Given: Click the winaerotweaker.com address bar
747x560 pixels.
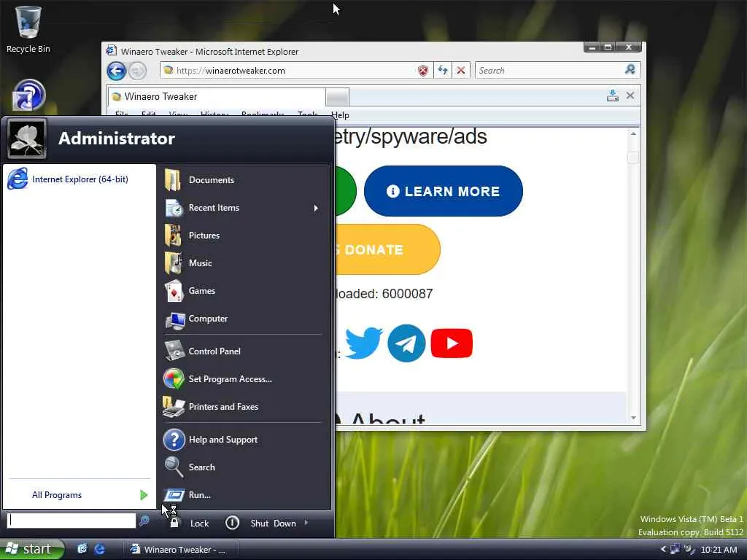Looking at the screenshot, I should [x=287, y=71].
